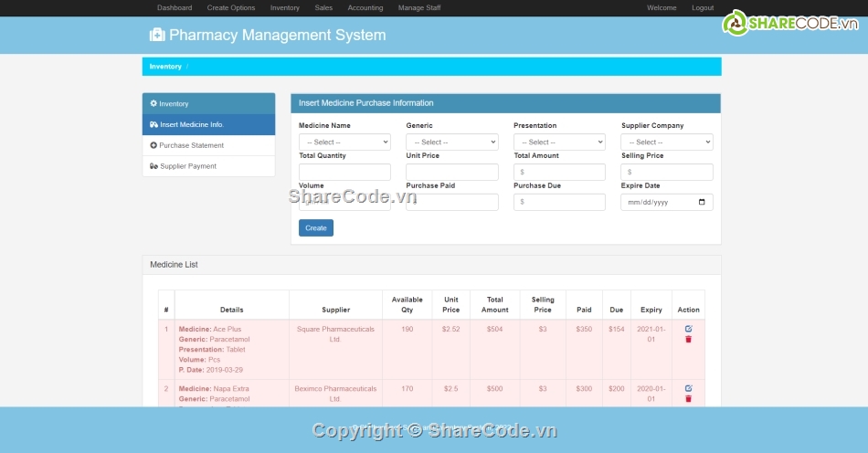Choose a Supplier Company from dropdown

pyautogui.click(x=667, y=142)
